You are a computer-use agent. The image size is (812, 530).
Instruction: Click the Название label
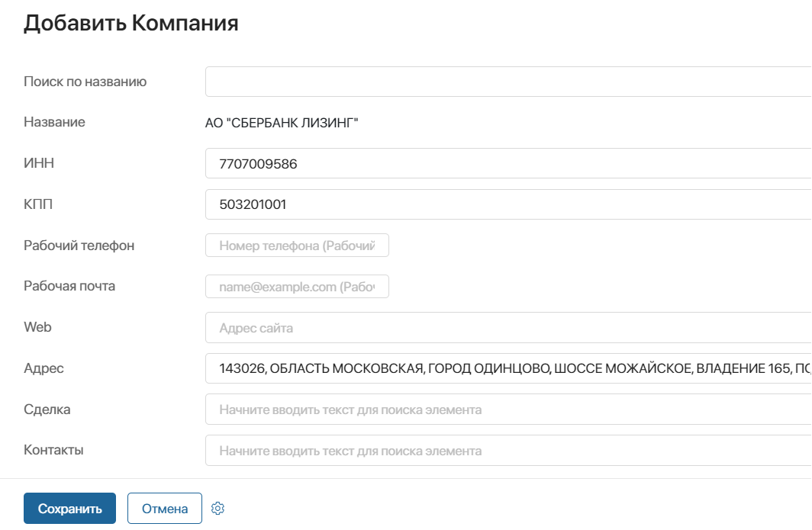pyautogui.click(x=54, y=122)
